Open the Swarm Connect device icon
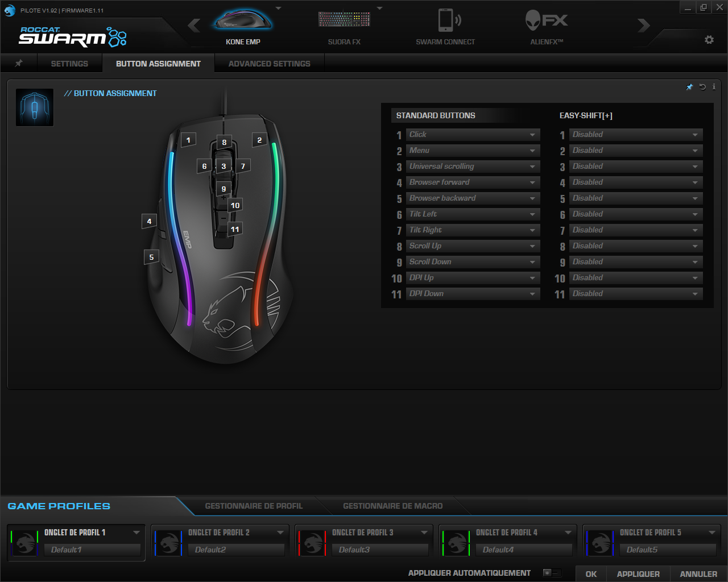This screenshot has width=728, height=582. (445, 21)
